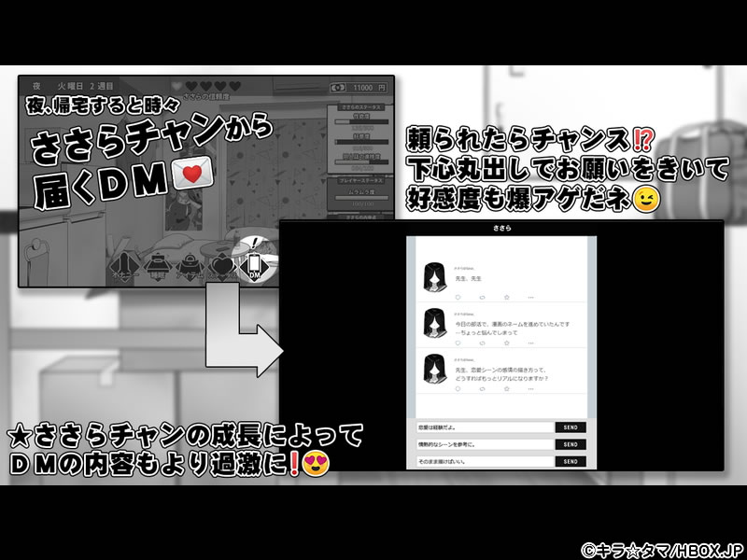Click the message starting 今日の部活で

pyautogui.click(x=512, y=329)
